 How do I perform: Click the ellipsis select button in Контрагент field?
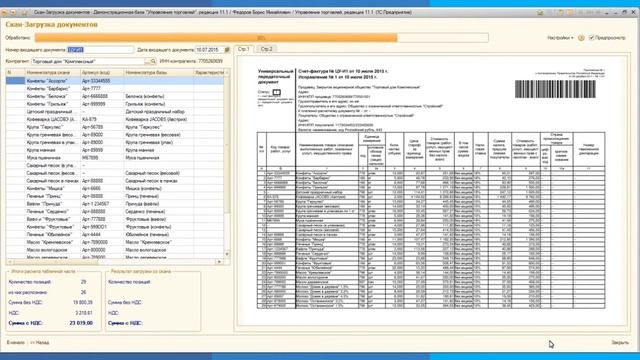pyautogui.click(x=147, y=61)
